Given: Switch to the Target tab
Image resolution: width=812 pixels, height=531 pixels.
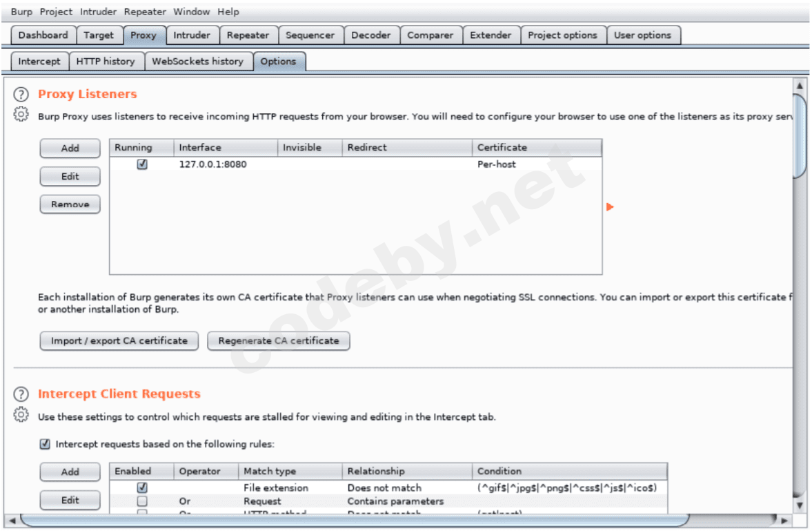Looking at the screenshot, I should (99, 35).
